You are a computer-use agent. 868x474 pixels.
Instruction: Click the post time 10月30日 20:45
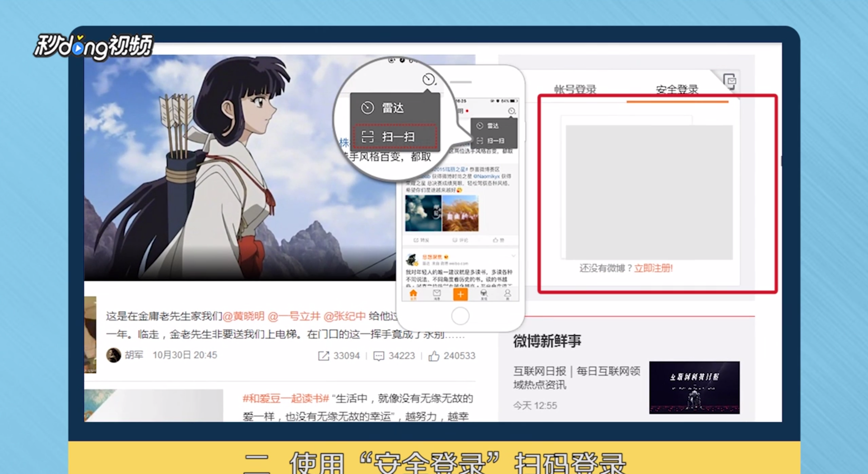(x=185, y=355)
